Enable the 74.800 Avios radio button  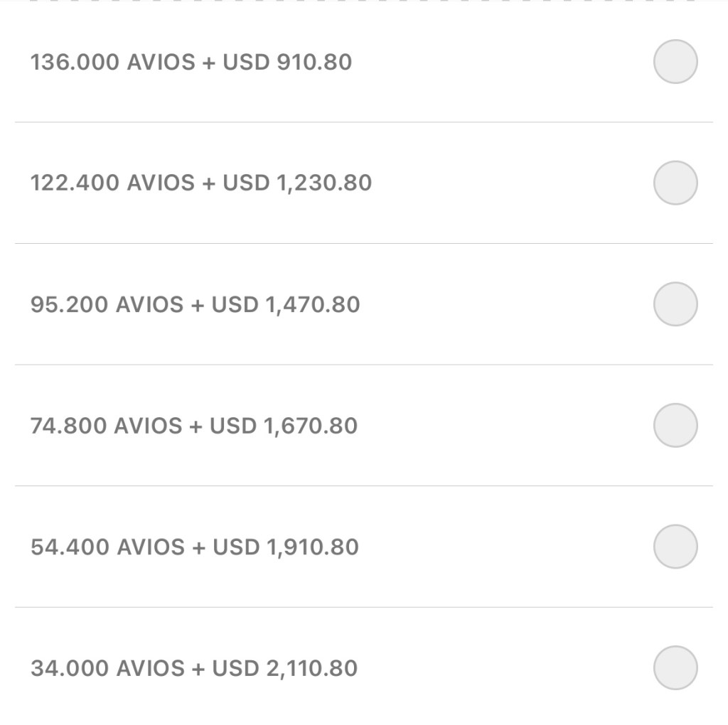(x=675, y=426)
